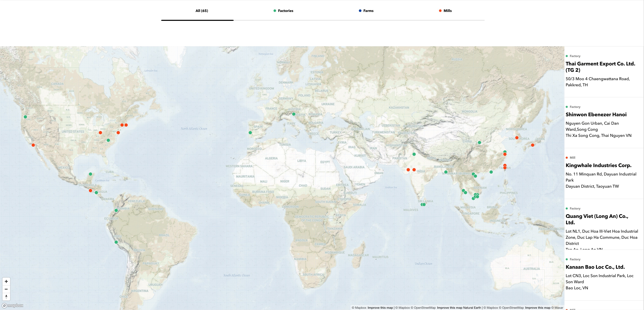Click the green factory marker in Oregon

point(25,117)
